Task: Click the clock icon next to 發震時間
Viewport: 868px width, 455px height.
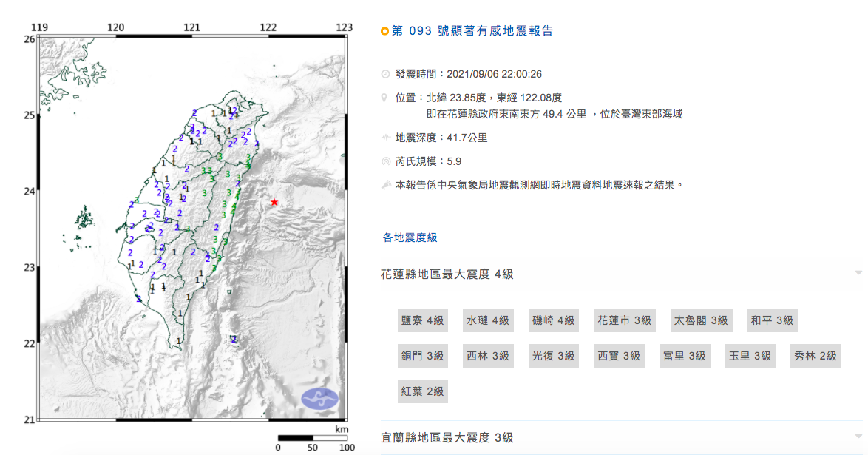Action: pos(384,74)
